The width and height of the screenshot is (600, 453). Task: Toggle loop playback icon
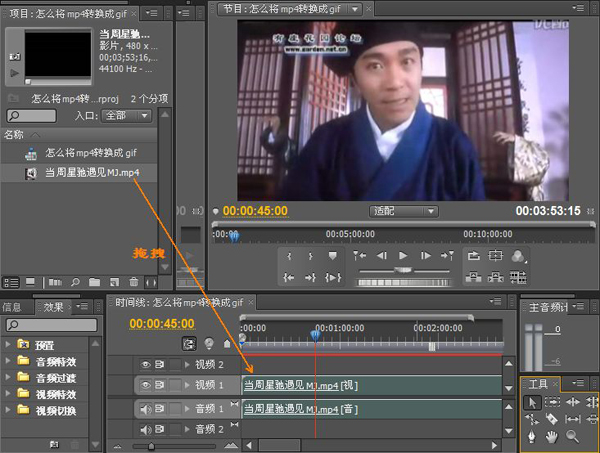pos(474,256)
